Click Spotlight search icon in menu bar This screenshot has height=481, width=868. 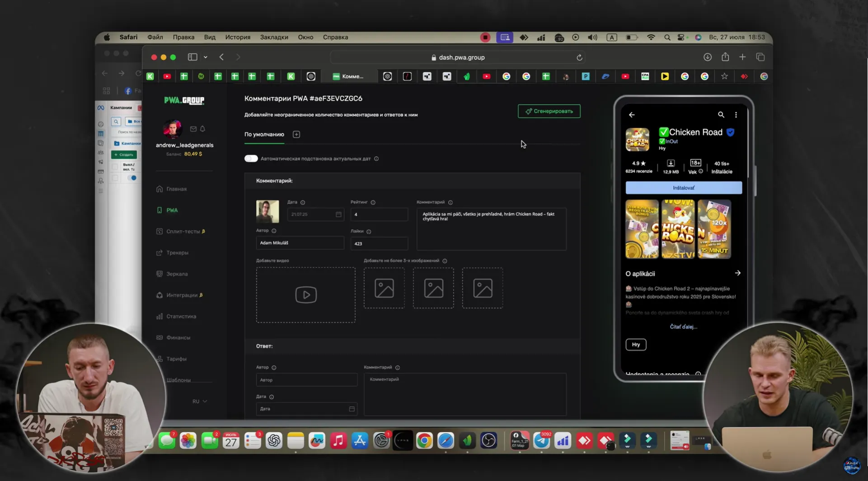pos(667,37)
